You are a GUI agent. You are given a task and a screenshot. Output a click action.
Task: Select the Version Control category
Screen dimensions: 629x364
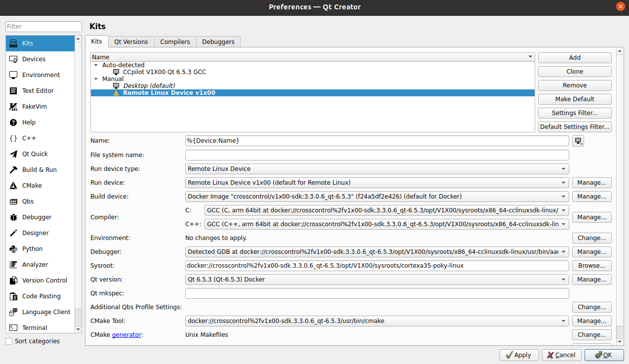(x=43, y=280)
